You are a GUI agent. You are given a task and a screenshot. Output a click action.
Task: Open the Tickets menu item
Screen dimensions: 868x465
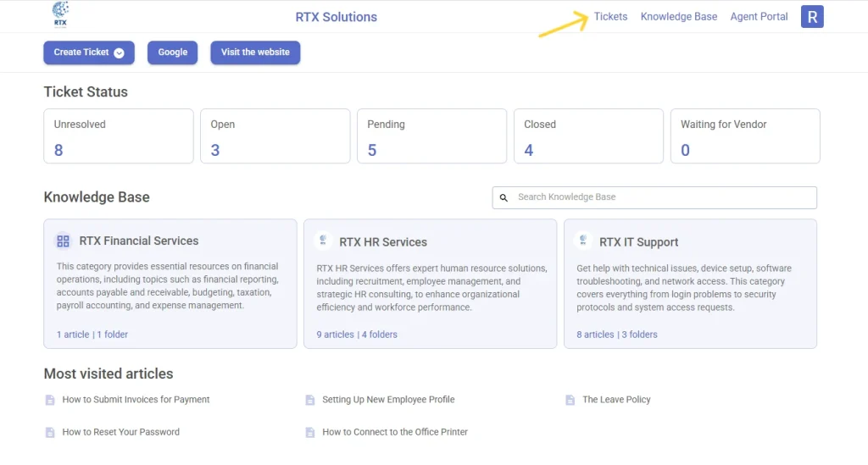point(610,17)
